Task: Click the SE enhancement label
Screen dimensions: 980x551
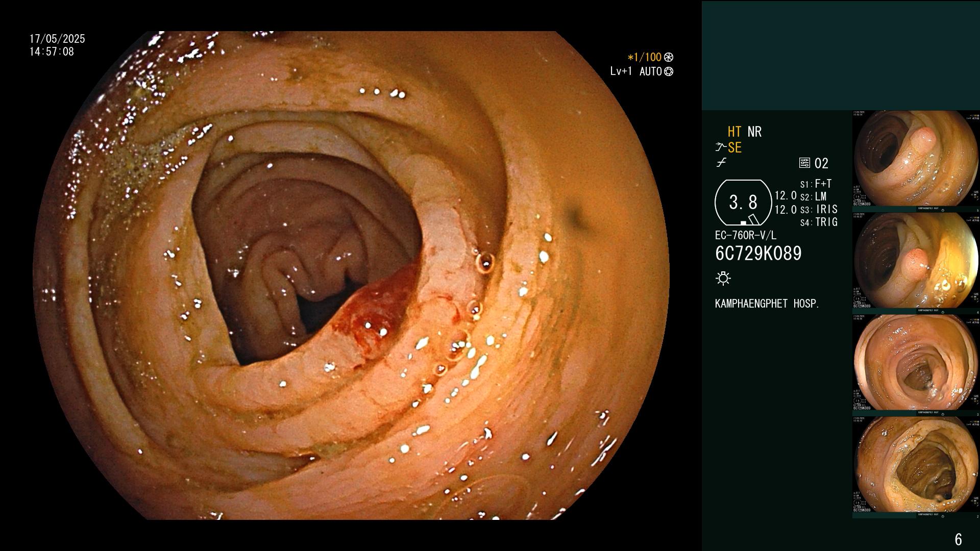Action: [x=734, y=147]
